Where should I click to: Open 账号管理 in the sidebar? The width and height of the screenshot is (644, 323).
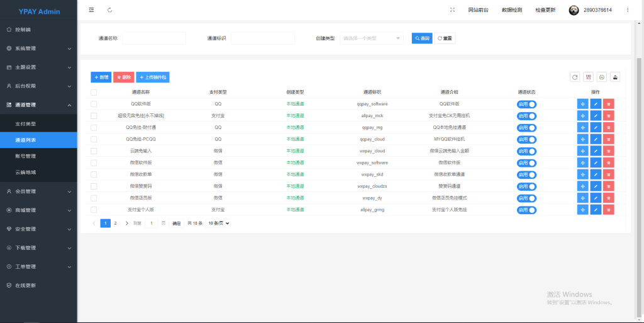pos(38,156)
